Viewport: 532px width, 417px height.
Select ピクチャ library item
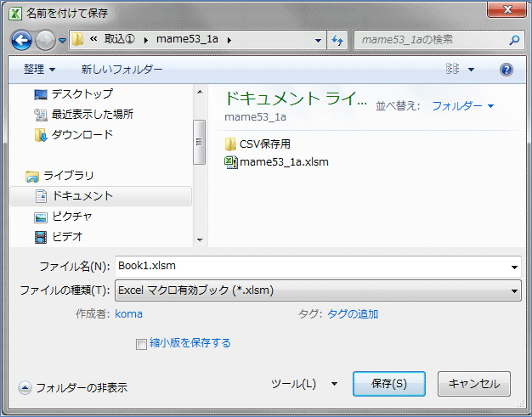pyautogui.click(x=72, y=217)
